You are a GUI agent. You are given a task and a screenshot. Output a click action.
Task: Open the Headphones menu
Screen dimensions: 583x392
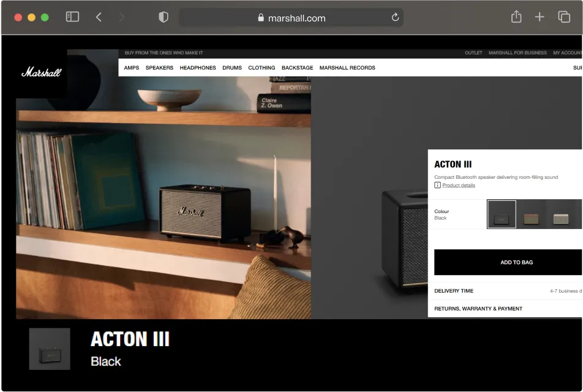(198, 68)
